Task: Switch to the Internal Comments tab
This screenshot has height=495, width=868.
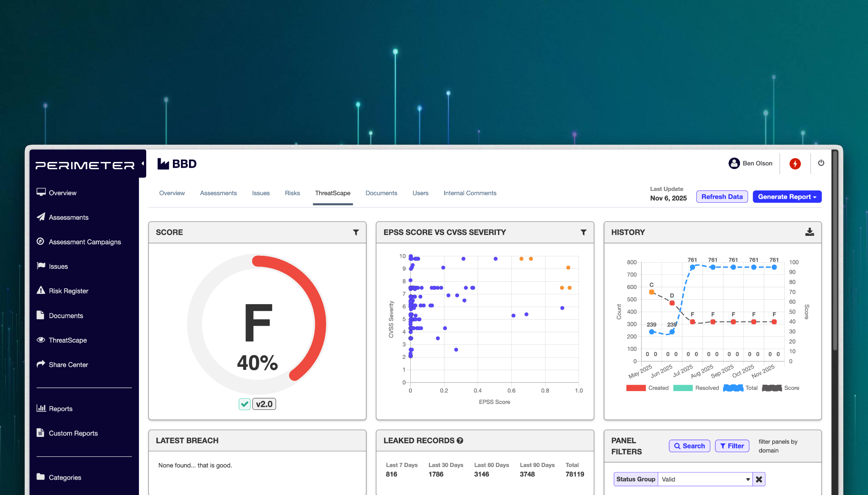Action: coord(470,193)
